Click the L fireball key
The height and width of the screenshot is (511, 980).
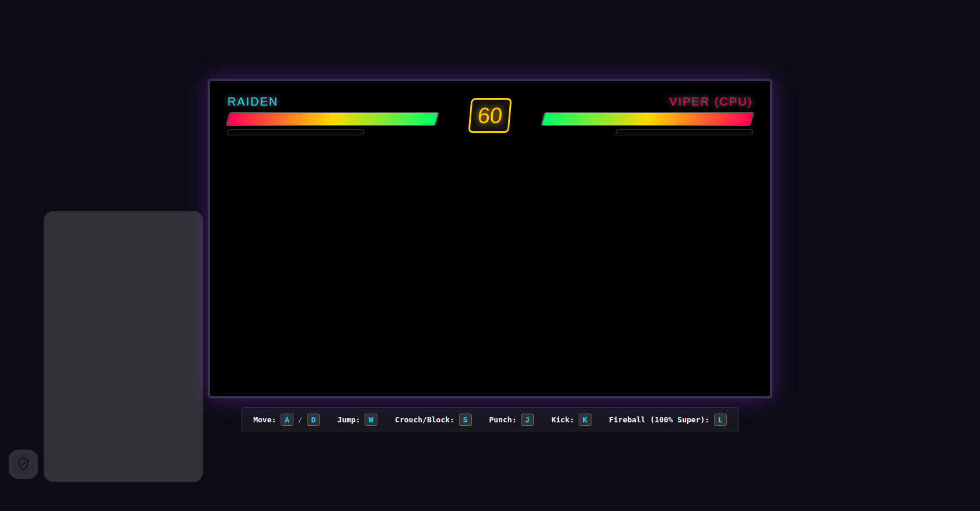(720, 420)
